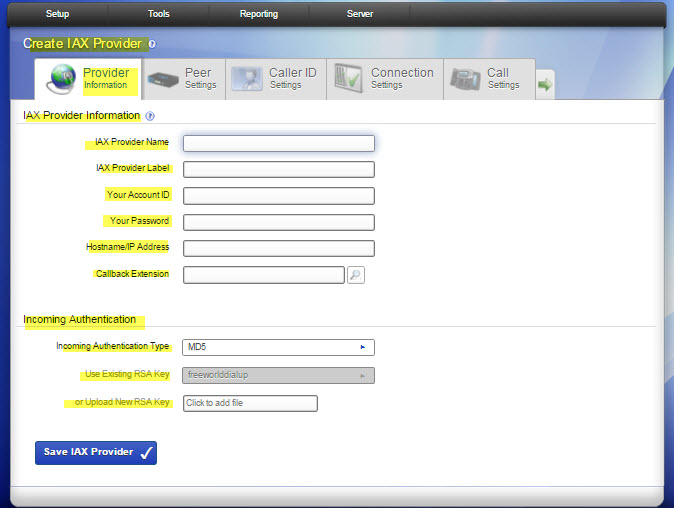Click the IAX Provider Information section heading
674x508 pixels.
pos(82,116)
